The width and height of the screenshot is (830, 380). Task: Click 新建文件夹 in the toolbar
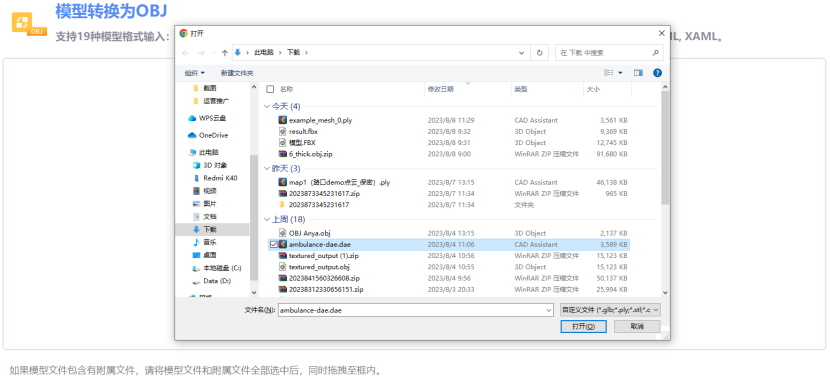tap(237, 73)
